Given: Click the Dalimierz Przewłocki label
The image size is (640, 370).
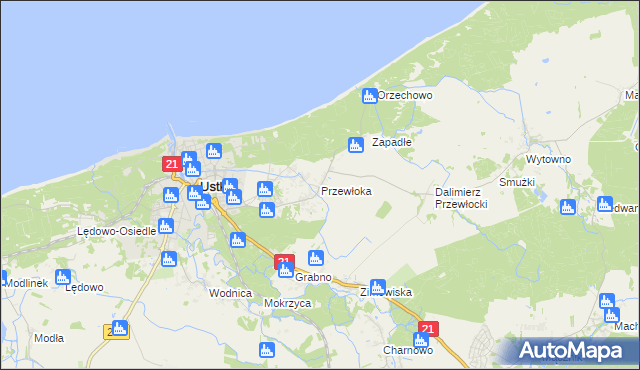Looking at the screenshot, I should point(461,198).
